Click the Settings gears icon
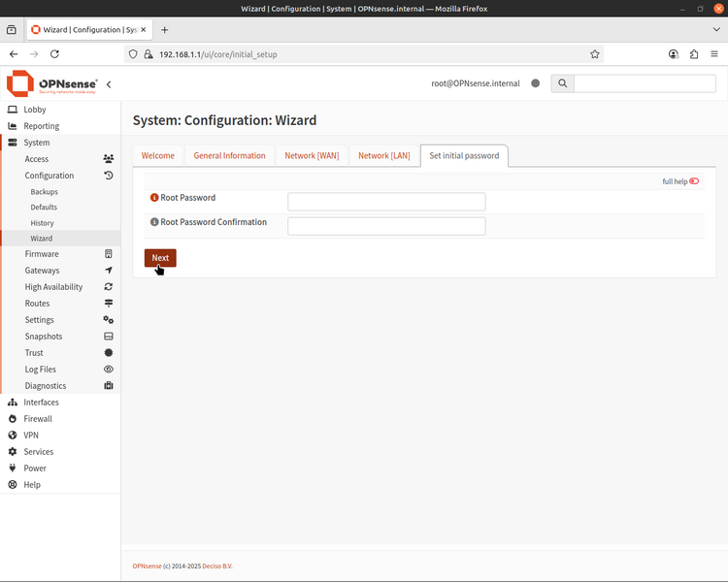728x582 pixels. [108, 320]
